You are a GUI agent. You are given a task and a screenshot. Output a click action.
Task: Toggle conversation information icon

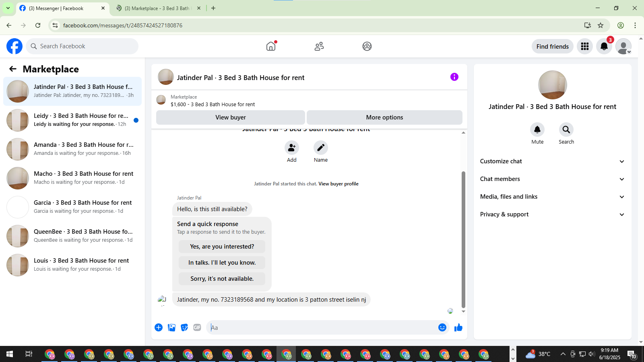point(454,77)
